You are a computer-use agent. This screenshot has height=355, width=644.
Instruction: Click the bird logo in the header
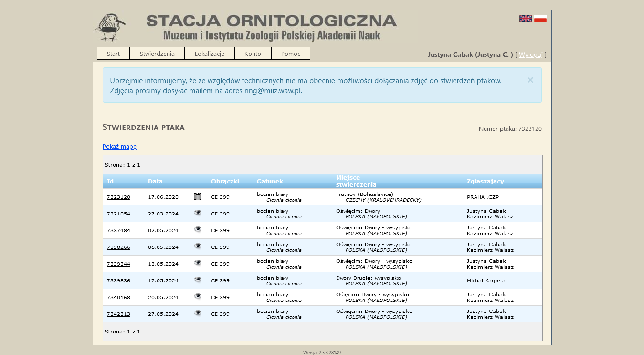point(110,27)
